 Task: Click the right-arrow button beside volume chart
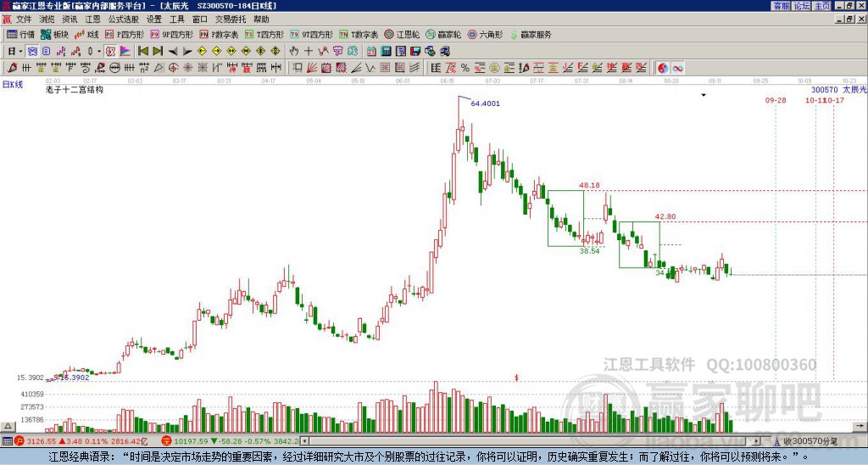pyautogui.click(x=860, y=426)
